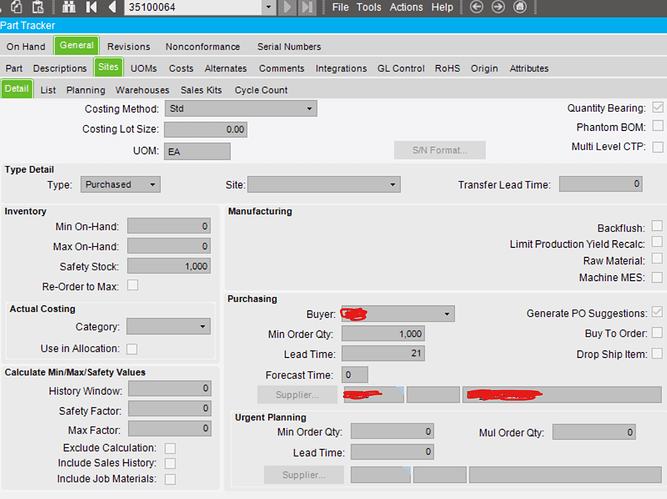The image size is (667, 499).
Task: Expand the Costing Method dropdown
Action: (x=309, y=109)
